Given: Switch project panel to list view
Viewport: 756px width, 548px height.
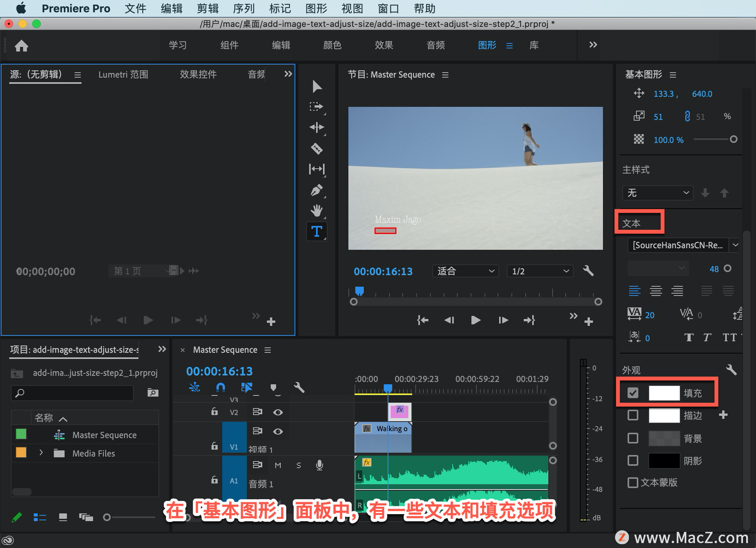Looking at the screenshot, I should pyautogui.click(x=40, y=517).
